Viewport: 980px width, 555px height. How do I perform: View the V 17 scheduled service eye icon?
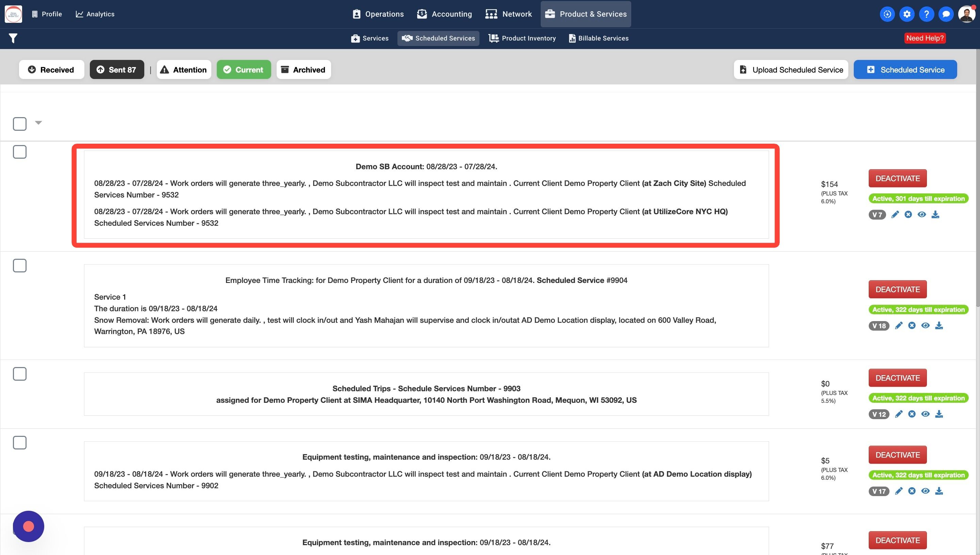coord(925,491)
